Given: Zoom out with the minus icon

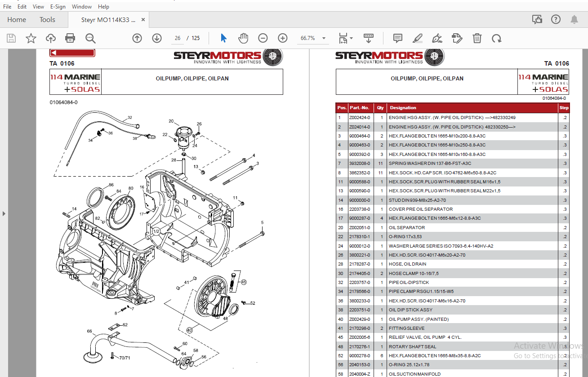Looking at the screenshot, I should click(x=263, y=38).
